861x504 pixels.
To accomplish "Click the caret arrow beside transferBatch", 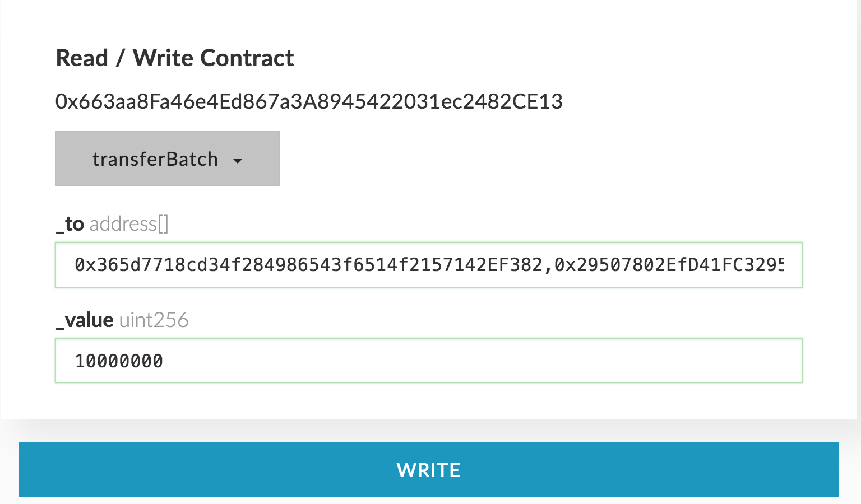I will pyautogui.click(x=238, y=161).
